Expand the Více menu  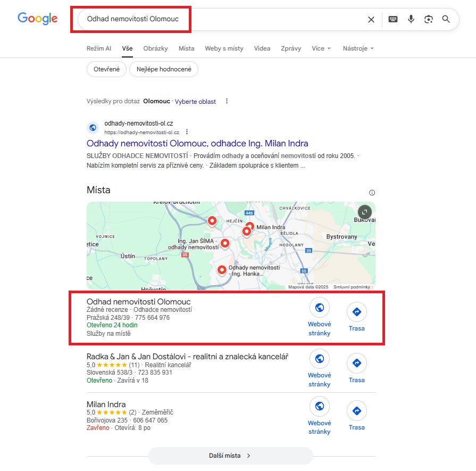point(321,48)
